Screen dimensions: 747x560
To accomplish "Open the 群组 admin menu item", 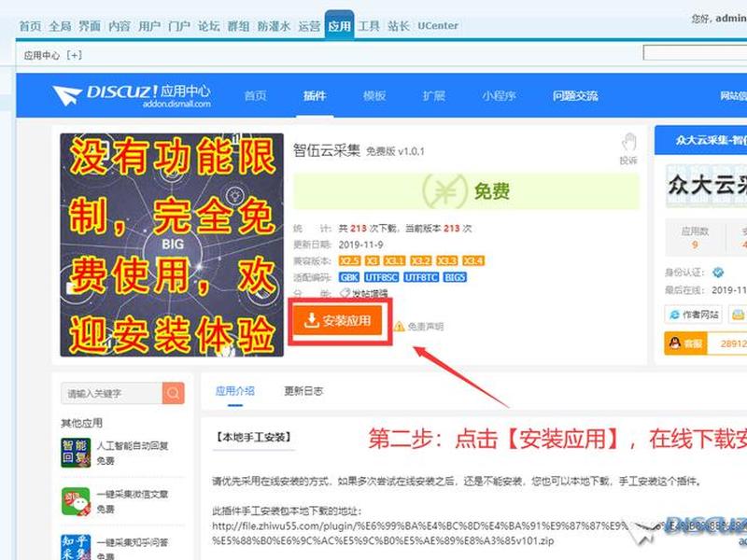I will [x=239, y=26].
